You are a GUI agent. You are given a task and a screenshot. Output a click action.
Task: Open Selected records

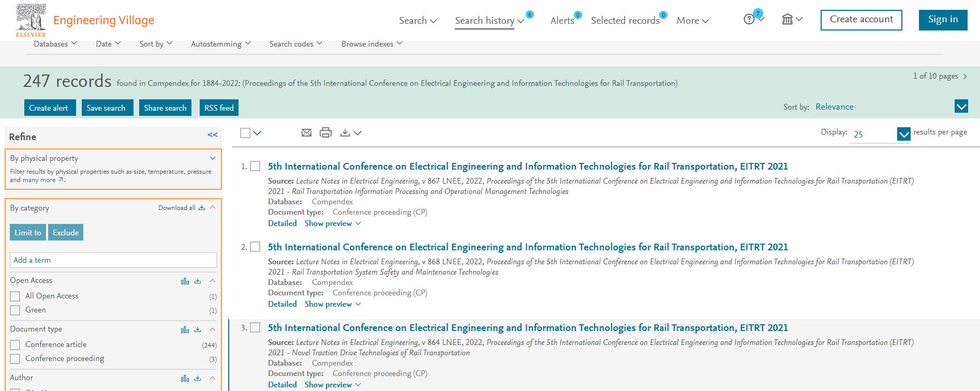pyautogui.click(x=626, y=21)
